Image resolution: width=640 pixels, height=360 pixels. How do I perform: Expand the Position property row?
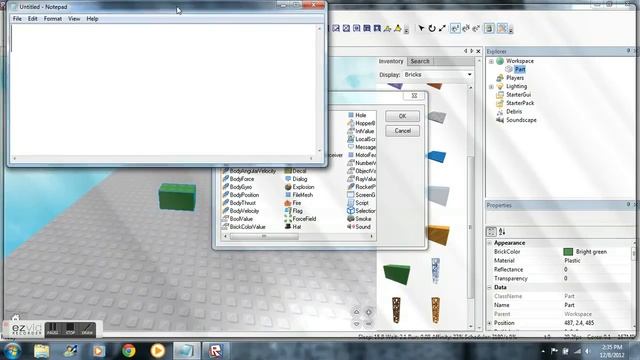[490, 323]
